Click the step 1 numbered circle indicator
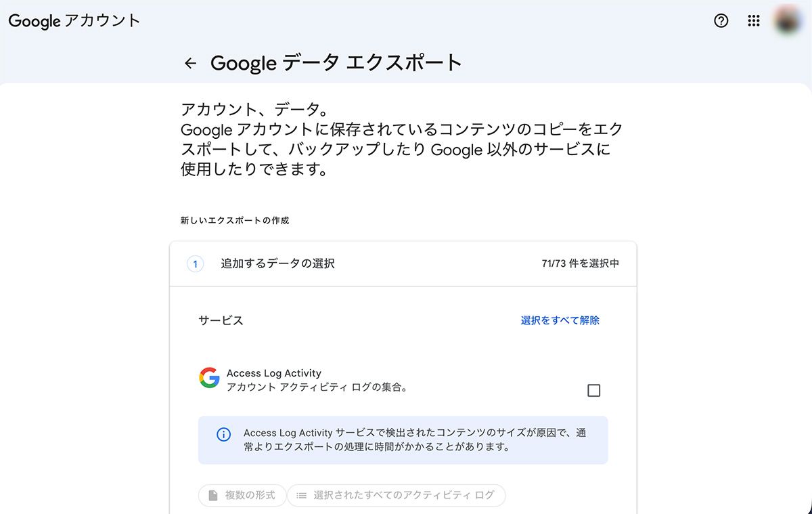 point(195,263)
